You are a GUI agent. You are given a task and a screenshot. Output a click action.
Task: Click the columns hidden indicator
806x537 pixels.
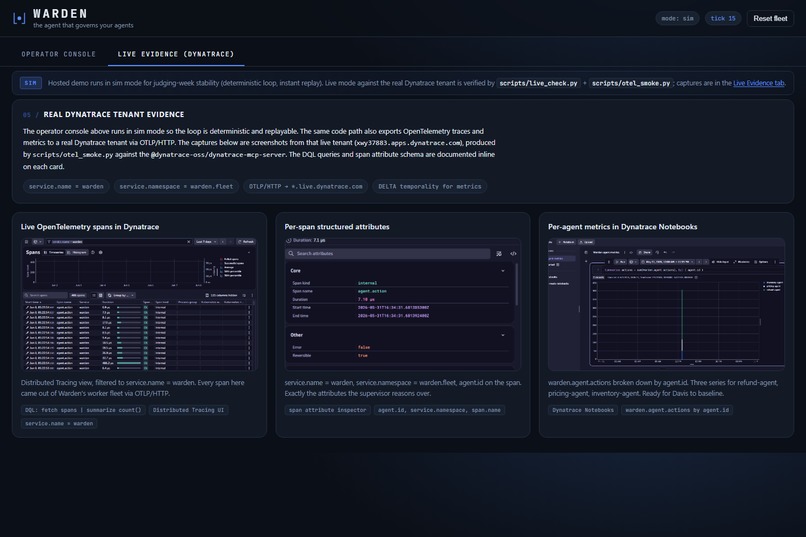click(x=222, y=295)
